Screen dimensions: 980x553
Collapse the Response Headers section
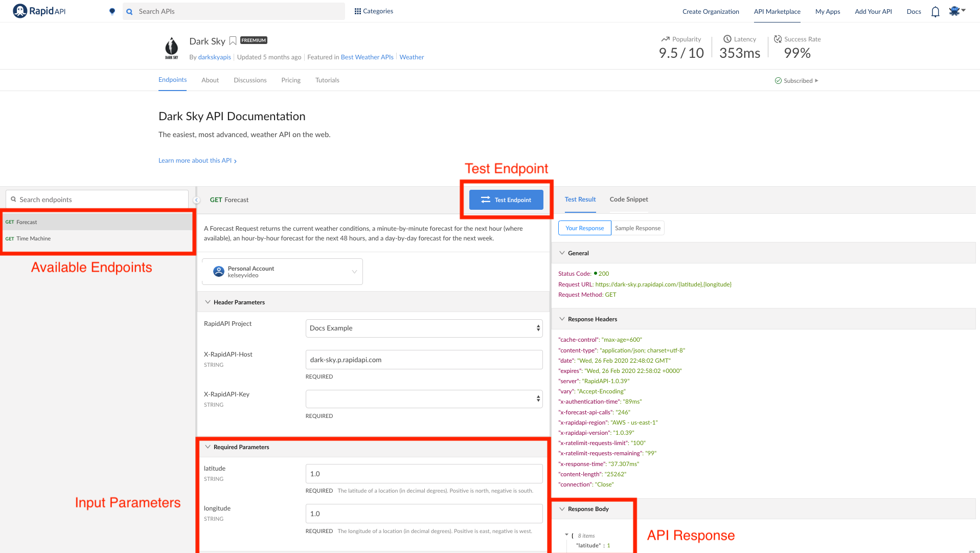coord(562,319)
